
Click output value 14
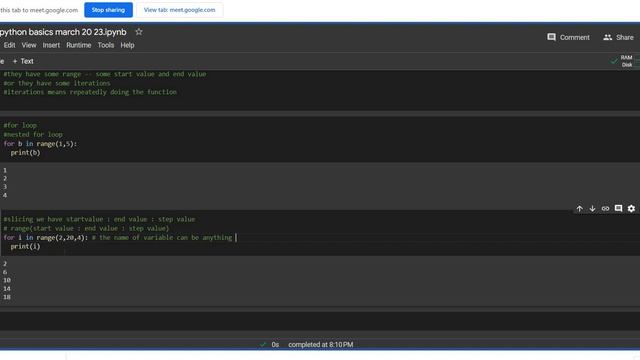pos(7,289)
